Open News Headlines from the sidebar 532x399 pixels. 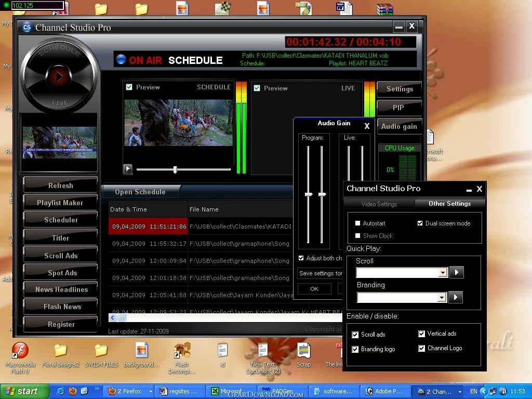[61, 289]
